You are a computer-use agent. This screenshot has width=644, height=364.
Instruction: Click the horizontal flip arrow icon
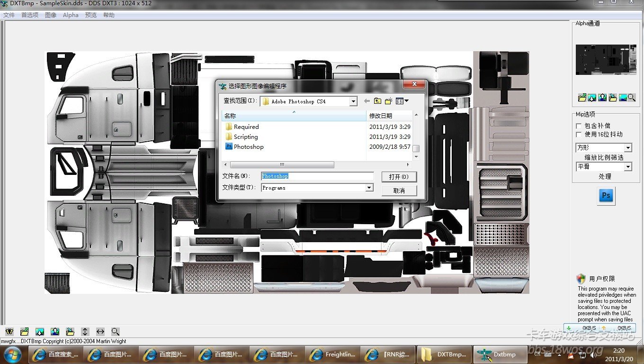point(100,332)
